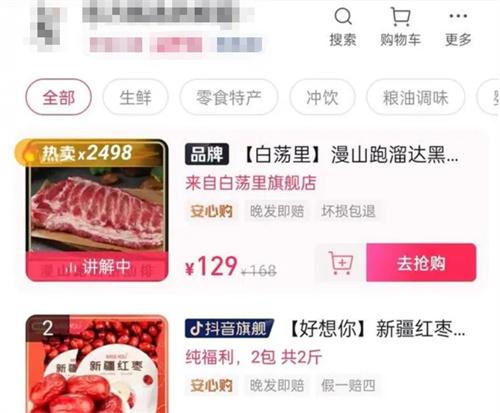Image resolution: width=500 pixels, height=413 pixels.
Task: Select the 全部 category tab
Action: coord(58,97)
